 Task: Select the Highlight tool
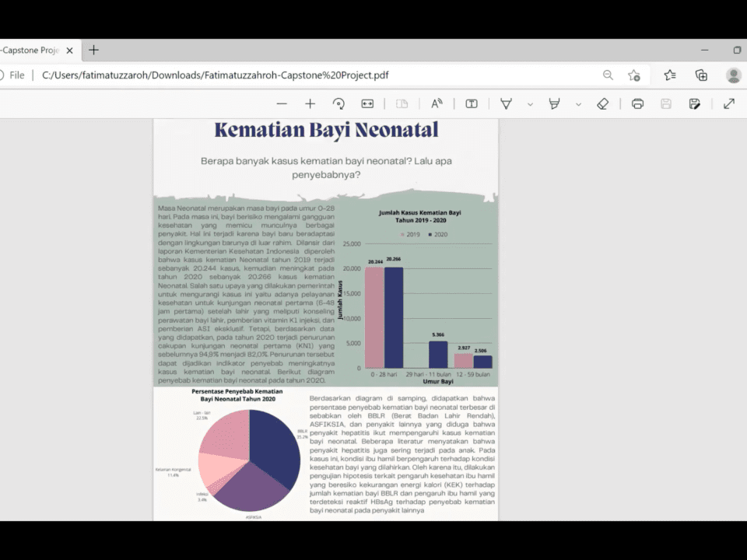554,103
